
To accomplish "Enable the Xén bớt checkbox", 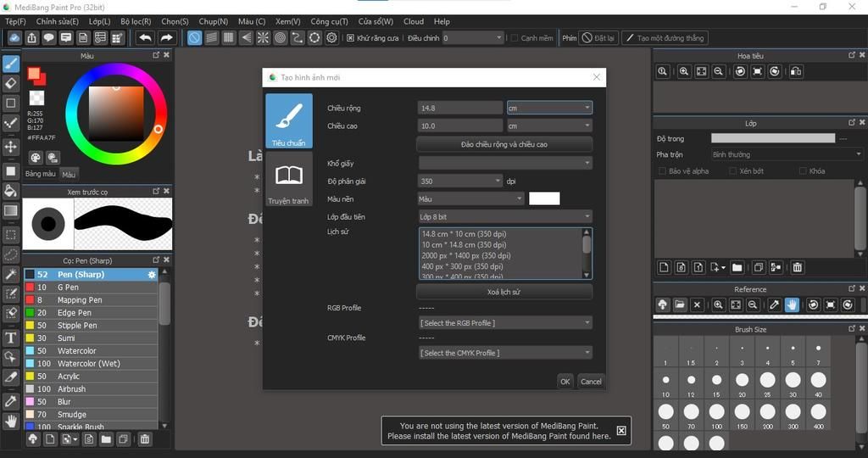I will click(x=732, y=171).
